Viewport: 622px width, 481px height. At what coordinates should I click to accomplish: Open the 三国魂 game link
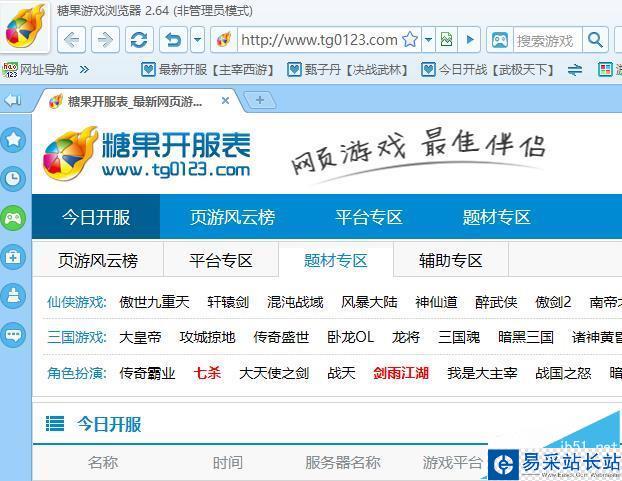tap(459, 337)
